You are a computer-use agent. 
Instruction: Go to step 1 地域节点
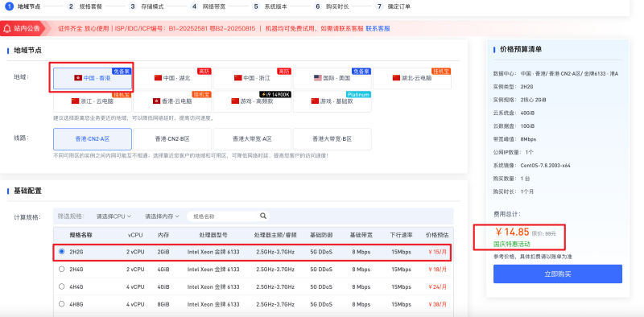tap(24, 6)
